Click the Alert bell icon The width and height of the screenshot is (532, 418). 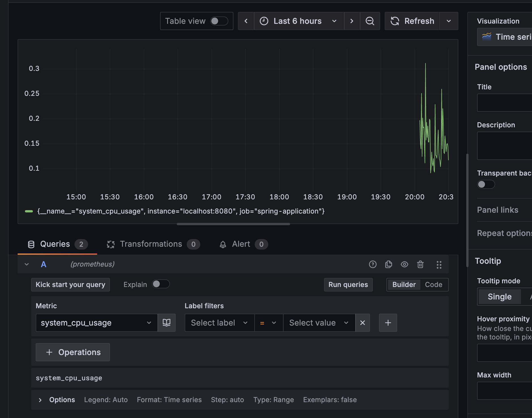pos(223,244)
